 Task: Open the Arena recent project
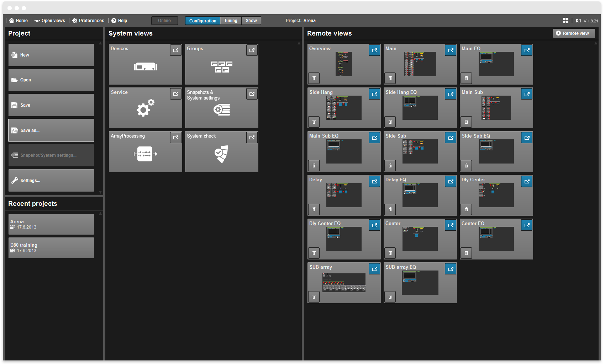click(x=51, y=224)
